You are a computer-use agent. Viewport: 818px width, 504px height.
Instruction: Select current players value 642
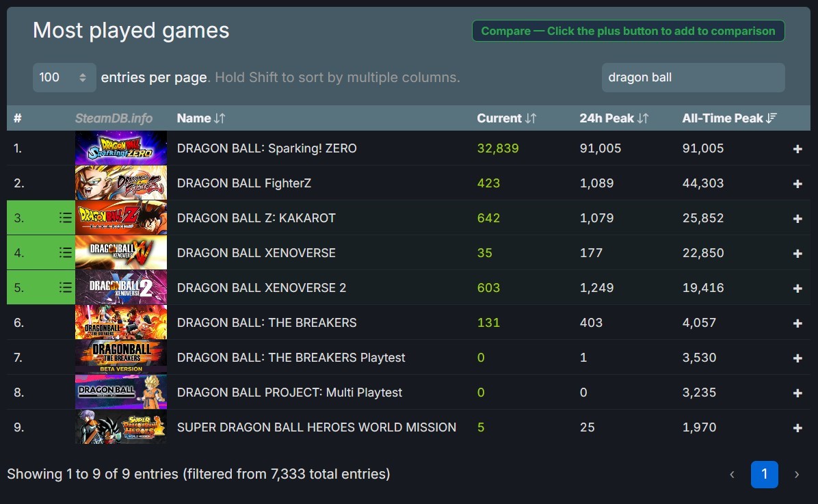pyautogui.click(x=488, y=218)
